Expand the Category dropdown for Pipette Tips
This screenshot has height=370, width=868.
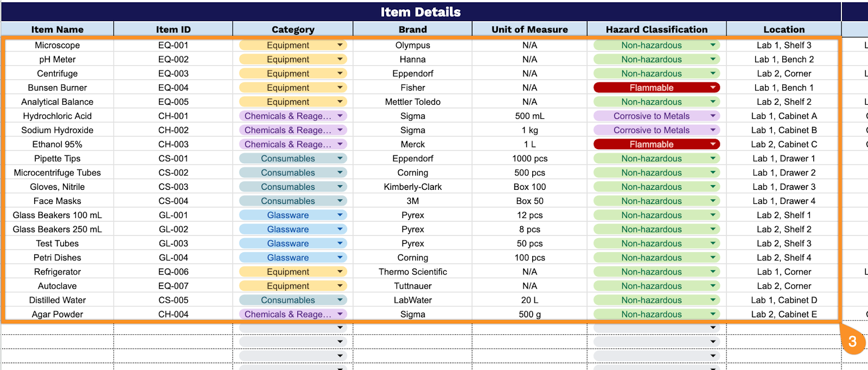(340, 158)
